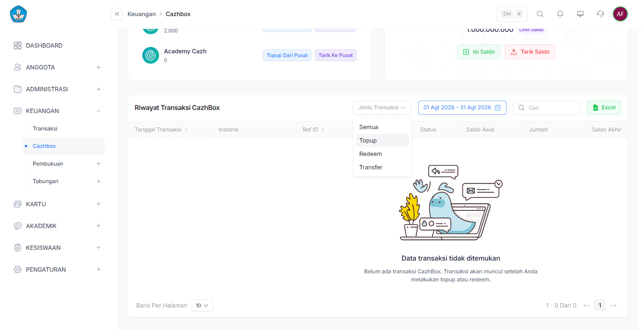Open the Jenis Transaksi dropdown
This screenshot has width=644, height=330.
(x=382, y=108)
